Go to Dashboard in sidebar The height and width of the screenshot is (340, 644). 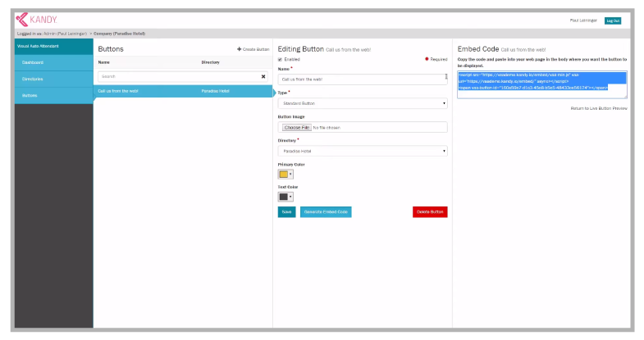54,63
